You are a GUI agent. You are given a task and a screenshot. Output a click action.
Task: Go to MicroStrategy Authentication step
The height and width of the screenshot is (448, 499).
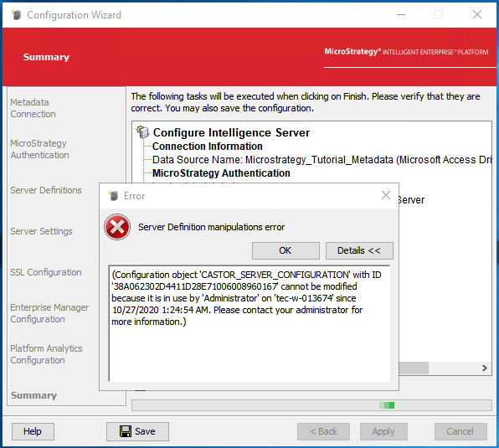tap(39, 149)
